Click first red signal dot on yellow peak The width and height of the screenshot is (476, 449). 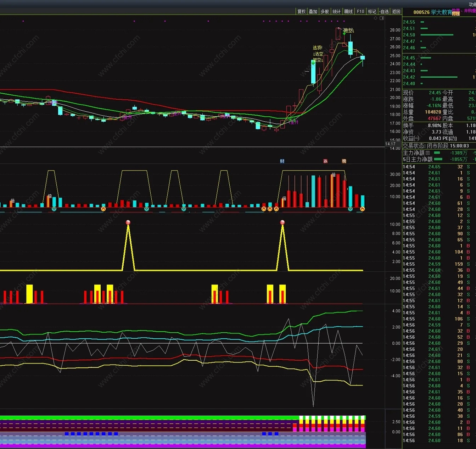coord(128,222)
